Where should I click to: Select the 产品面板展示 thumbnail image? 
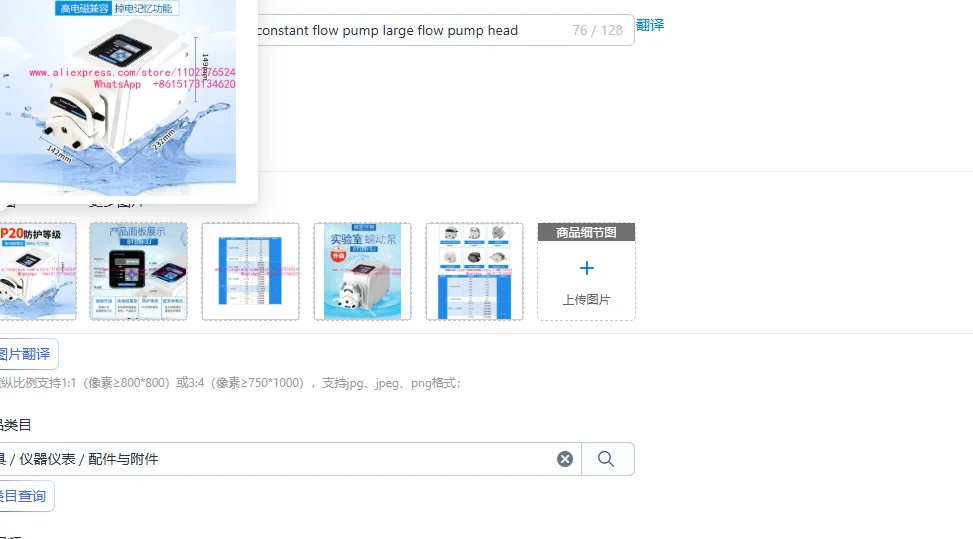(138, 272)
